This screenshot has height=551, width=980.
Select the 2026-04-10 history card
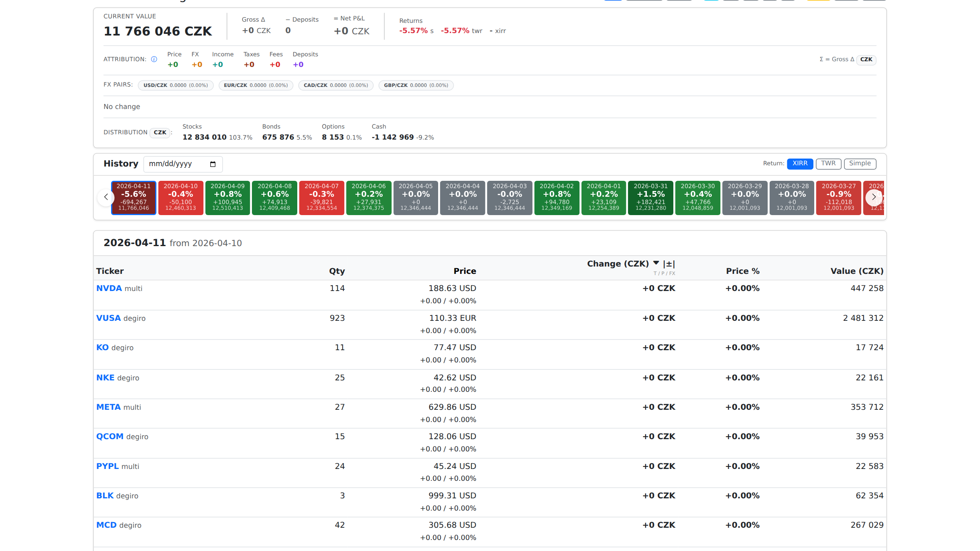pyautogui.click(x=180, y=198)
